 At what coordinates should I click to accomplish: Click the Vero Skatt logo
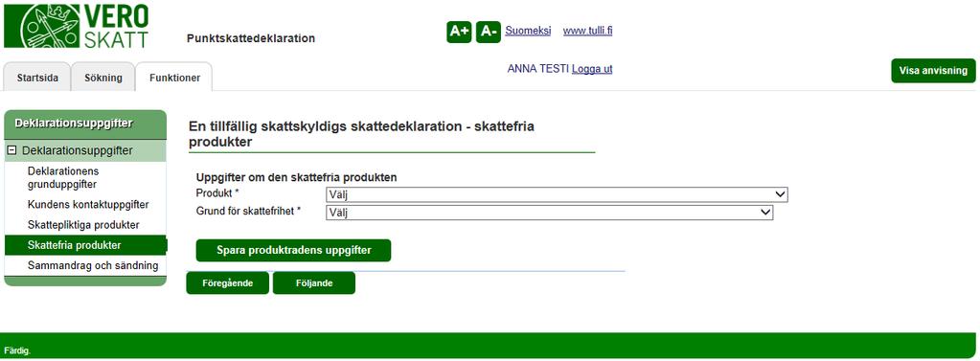pos(77,26)
